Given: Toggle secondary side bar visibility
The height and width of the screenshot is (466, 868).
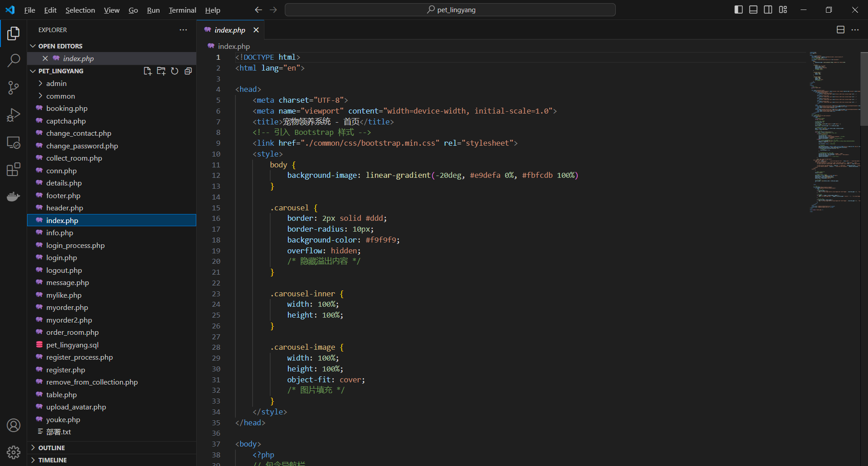Looking at the screenshot, I should tap(768, 10).
